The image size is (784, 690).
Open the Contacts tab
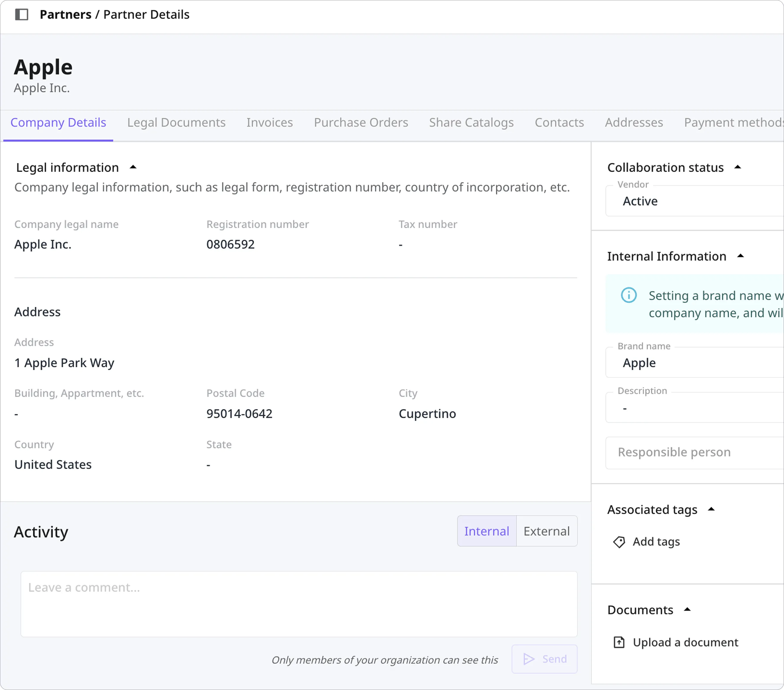[559, 122]
